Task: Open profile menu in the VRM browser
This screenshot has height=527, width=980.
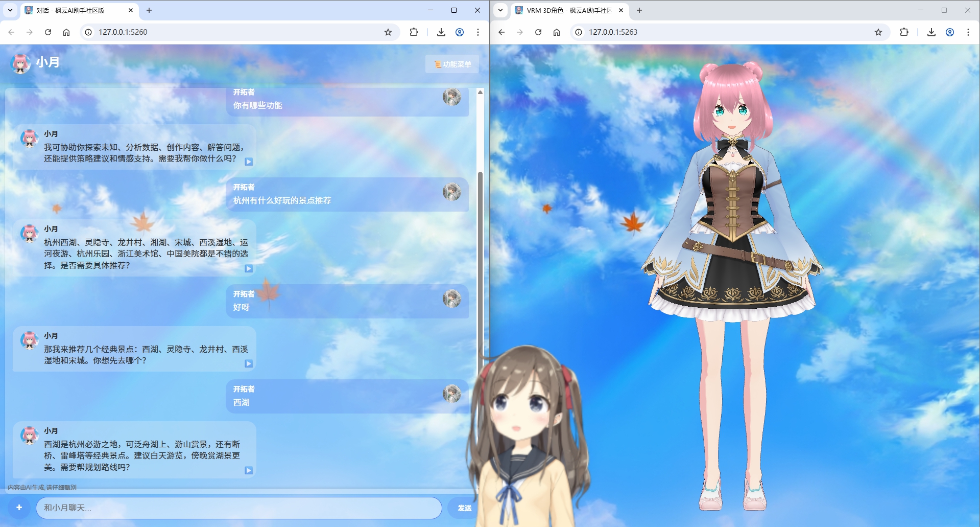Action: click(950, 32)
